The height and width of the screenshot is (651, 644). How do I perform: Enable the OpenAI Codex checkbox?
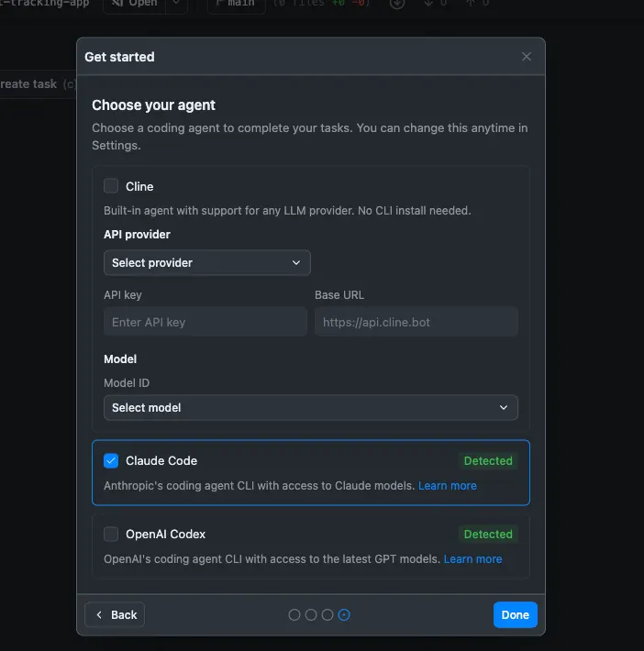(111, 534)
